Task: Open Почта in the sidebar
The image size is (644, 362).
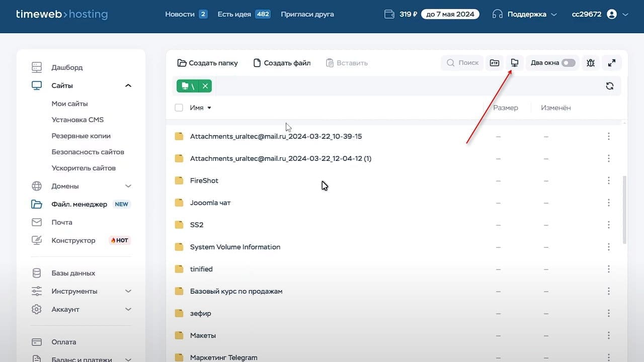Action: pos(62,222)
